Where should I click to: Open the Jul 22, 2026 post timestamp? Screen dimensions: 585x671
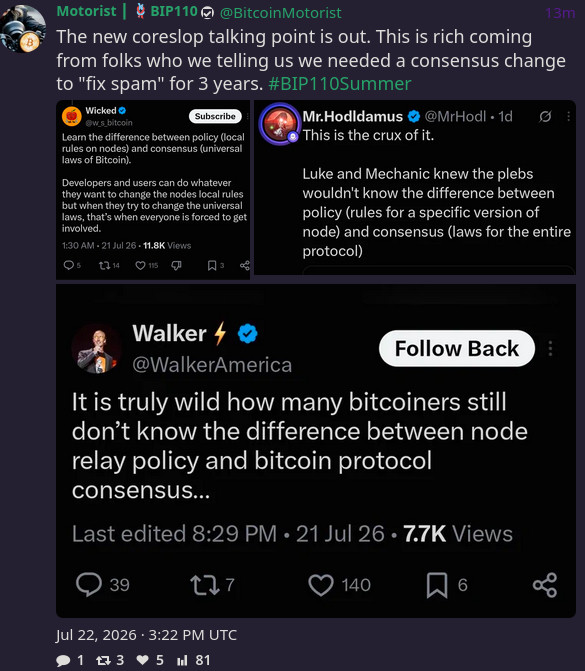click(x=146, y=635)
